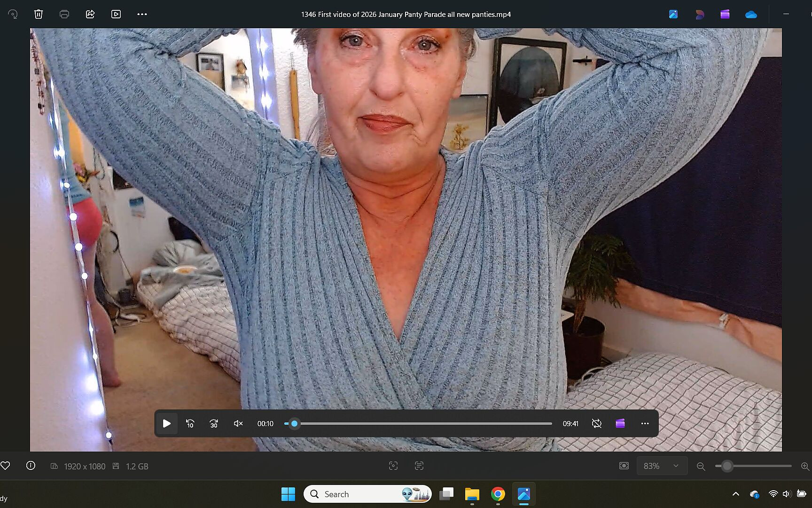Viewport: 812px width, 508px height.
Task: Play the video
Action: click(x=166, y=423)
